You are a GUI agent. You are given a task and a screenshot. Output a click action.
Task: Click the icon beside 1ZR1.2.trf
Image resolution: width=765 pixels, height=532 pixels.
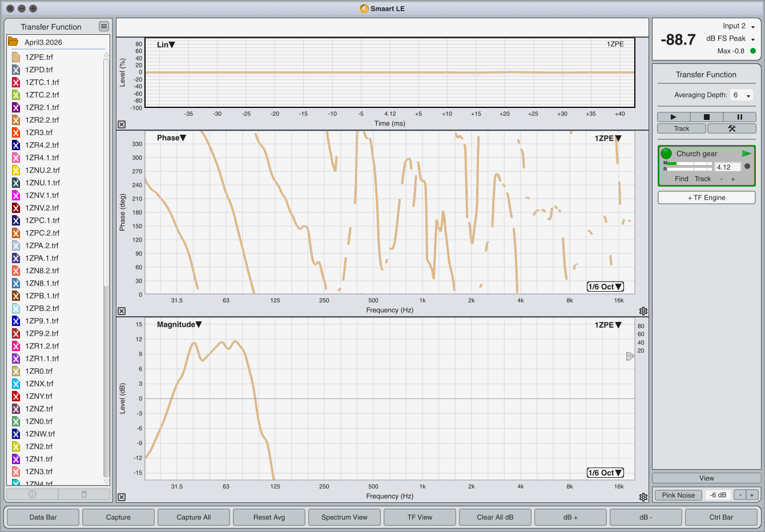[16, 346]
